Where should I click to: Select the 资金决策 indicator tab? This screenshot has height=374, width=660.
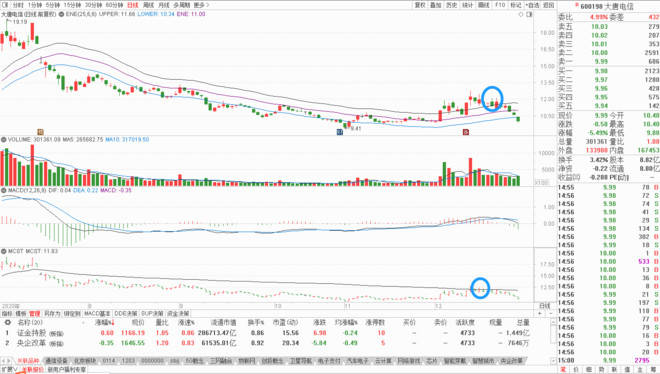[x=178, y=313]
